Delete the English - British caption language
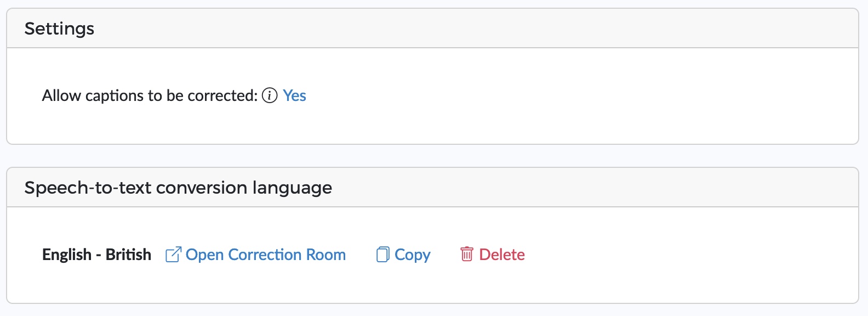Viewport: 868px width, 316px height. click(493, 255)
